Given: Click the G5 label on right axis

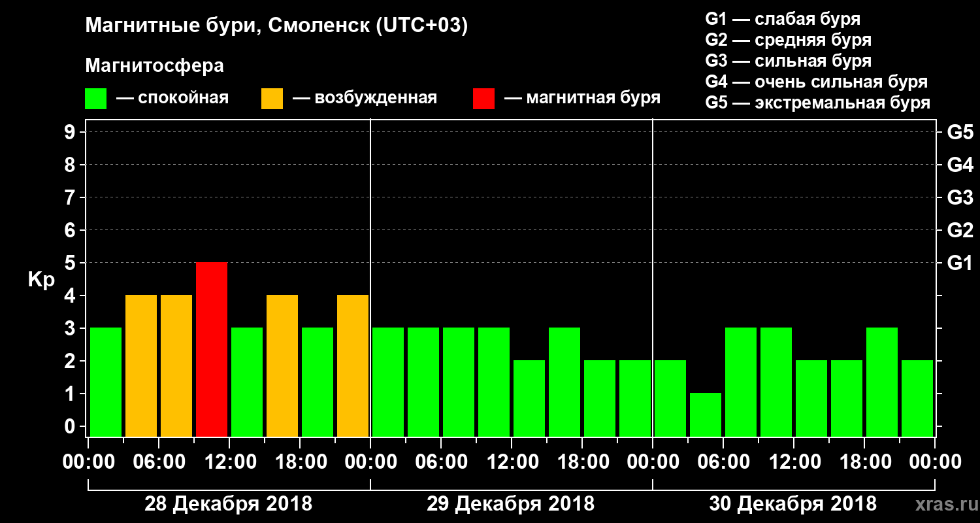Looking at the screenshot, I should (960, 133).
